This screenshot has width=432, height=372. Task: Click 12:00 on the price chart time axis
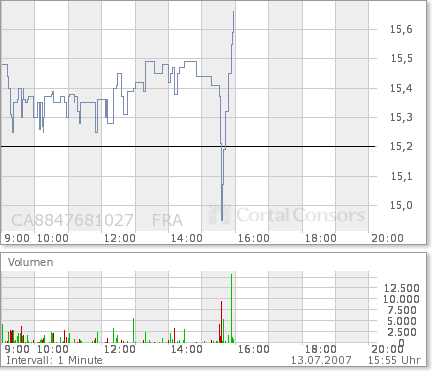pyautogui.click(x=120, y=238)
